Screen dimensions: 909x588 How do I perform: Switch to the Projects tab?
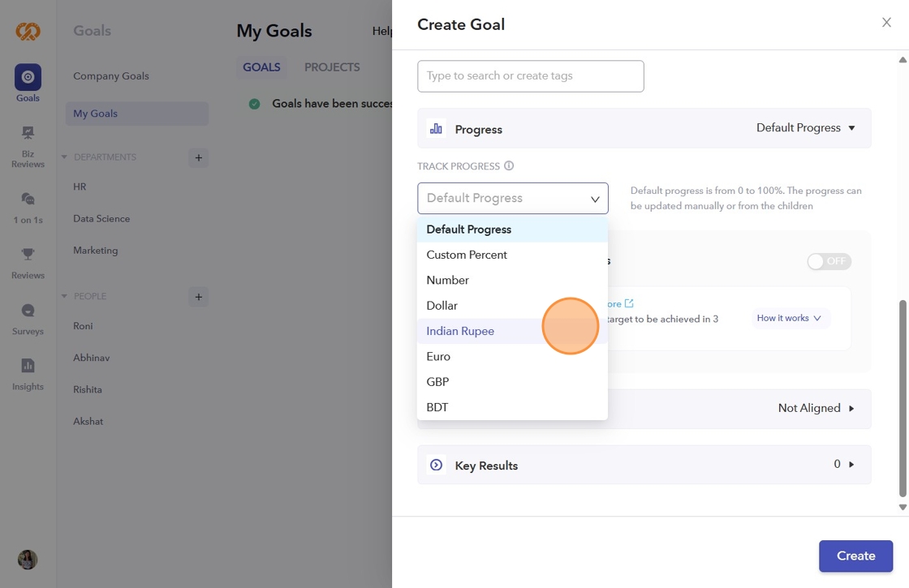[x=332, y=67]
